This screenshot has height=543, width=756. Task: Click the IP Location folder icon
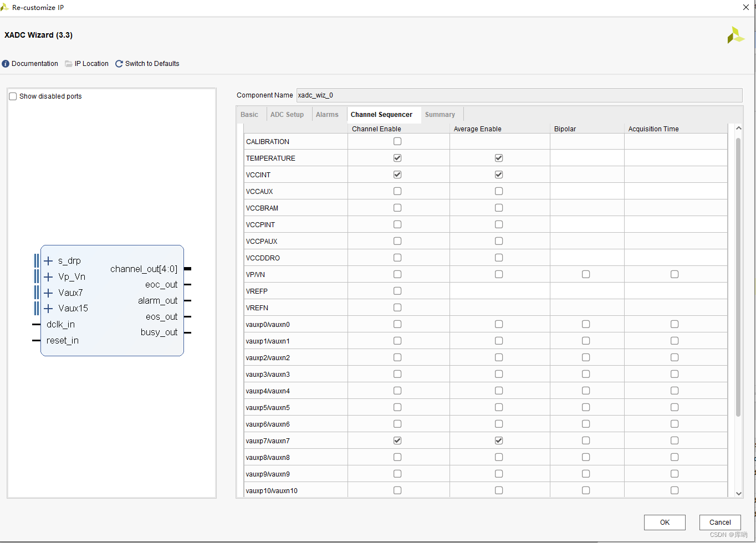pyautogui.click(x=69, y=64)
